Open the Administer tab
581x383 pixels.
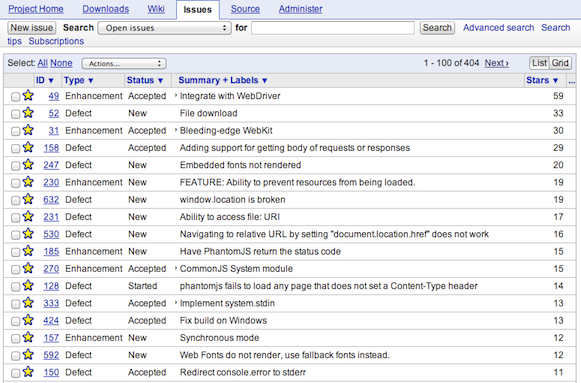tap(300, 9)
